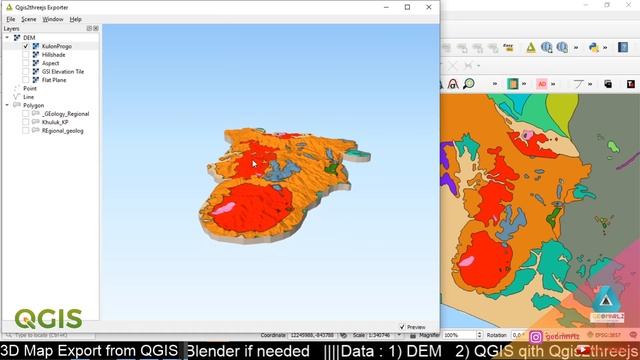Enable the Hillshade layer checkbox
Viewport: 640px width, 360px height.
tap(26, 55)
